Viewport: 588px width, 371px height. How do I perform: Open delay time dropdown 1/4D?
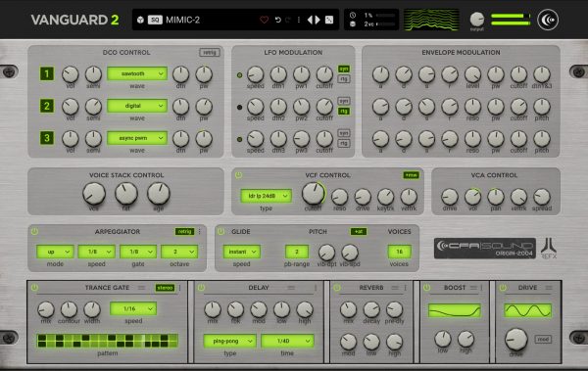point(287,341)
